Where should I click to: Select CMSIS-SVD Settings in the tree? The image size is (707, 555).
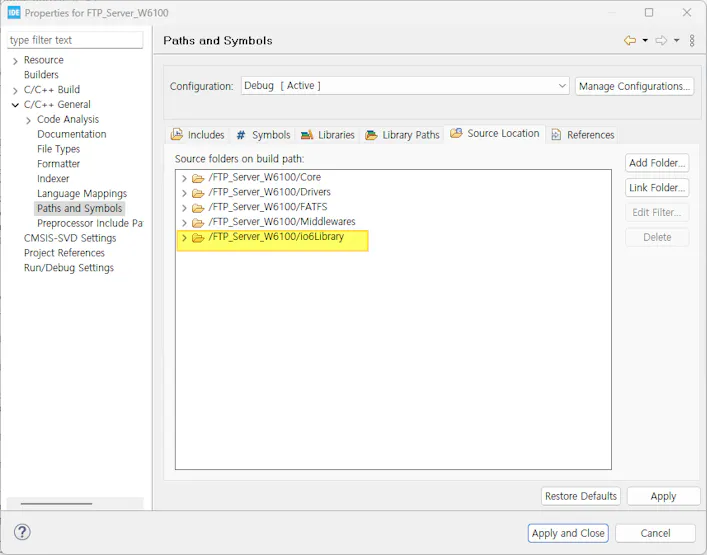pos(70,238)
